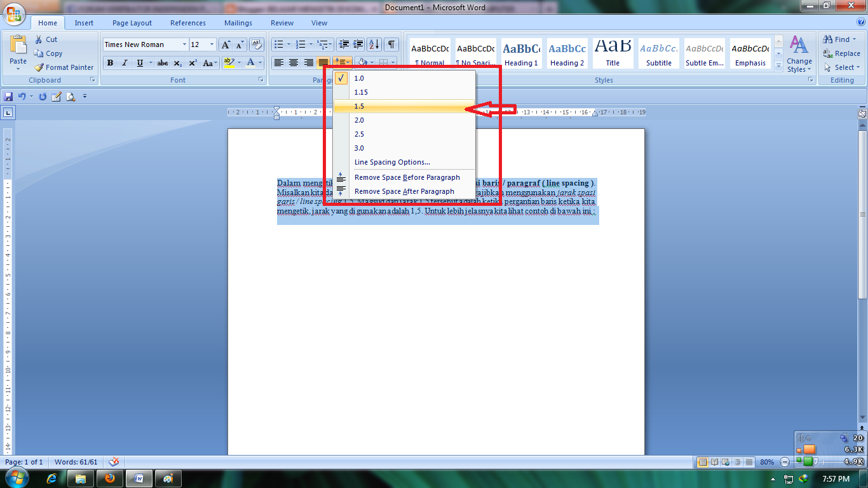The height and width of the screenshot is (488, 868).
Task: Click the Undo arrow icon
Action: pyautogui.click(x=22, y=97)
